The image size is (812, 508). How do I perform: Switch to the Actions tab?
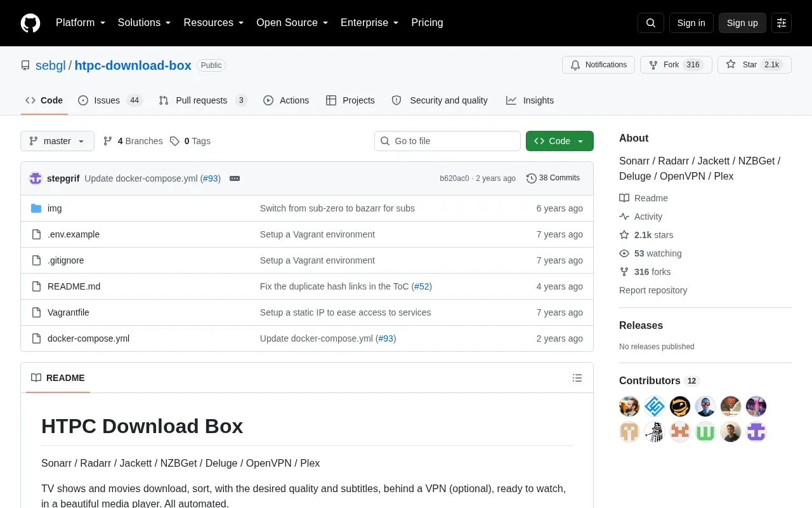click(286, 100)
